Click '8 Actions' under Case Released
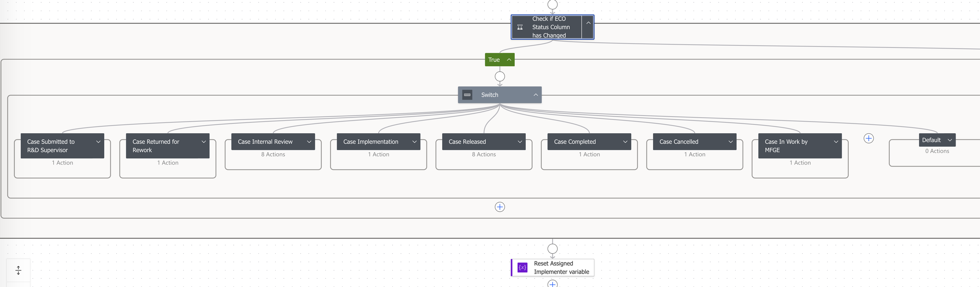 (484, 154)
